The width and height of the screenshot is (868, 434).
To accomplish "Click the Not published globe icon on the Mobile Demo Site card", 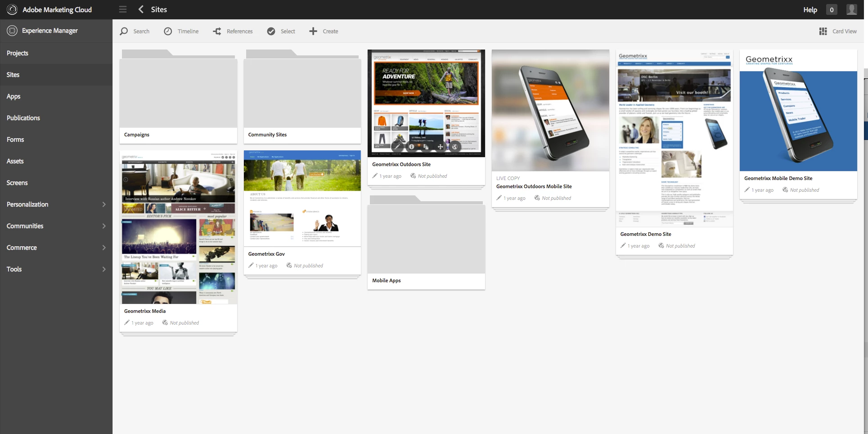I will click(x=786, y=190).
